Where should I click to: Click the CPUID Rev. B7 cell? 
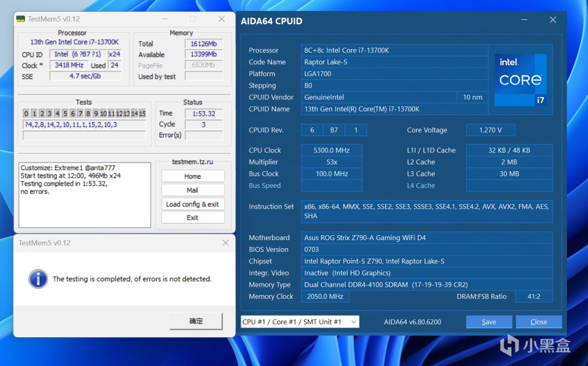(x=334, y=130)
